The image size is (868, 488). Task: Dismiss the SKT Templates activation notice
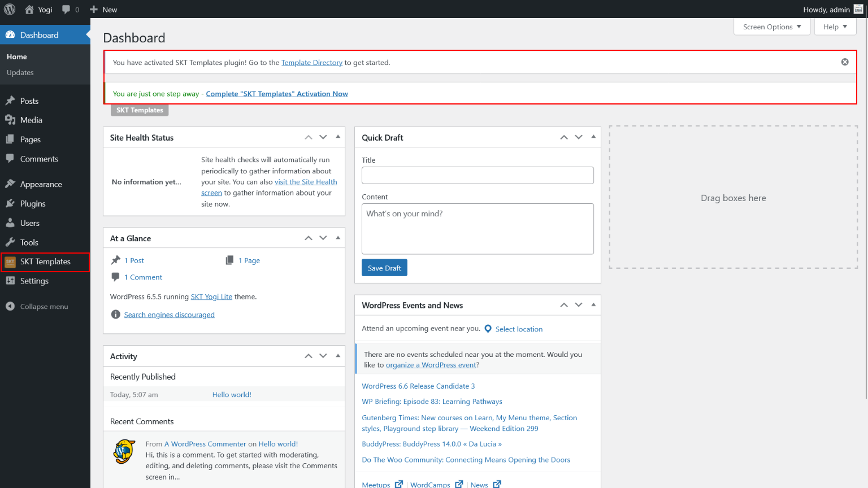pos(845,62)
